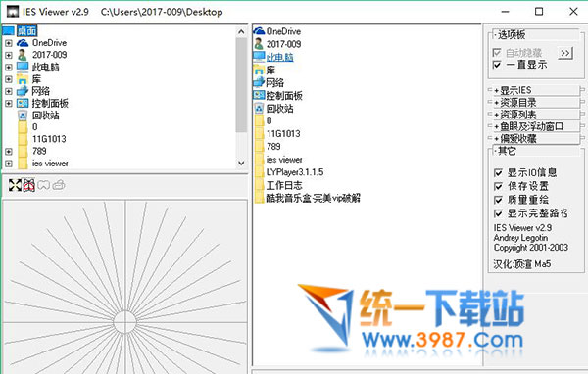Click the IES Viewer app icon in the title bar
Image resolution: width=588 pixels, height=374 pixels.
[x=13, y=12]
